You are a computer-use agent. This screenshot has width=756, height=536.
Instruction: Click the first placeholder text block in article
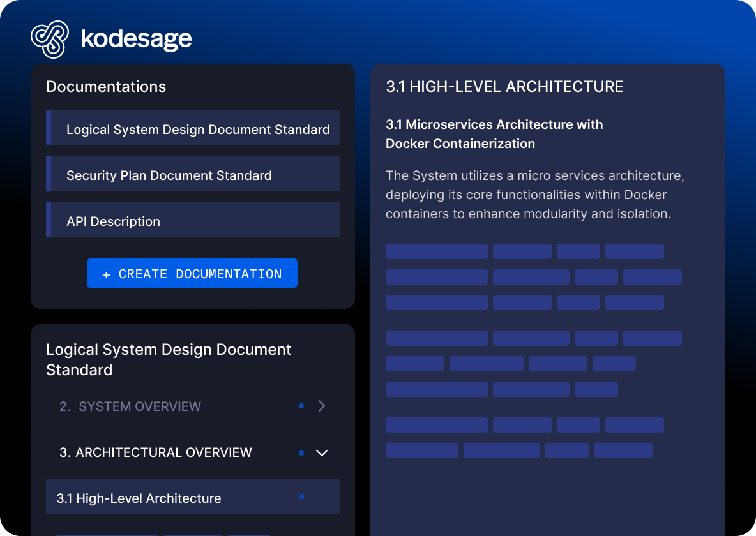(436, 251)
